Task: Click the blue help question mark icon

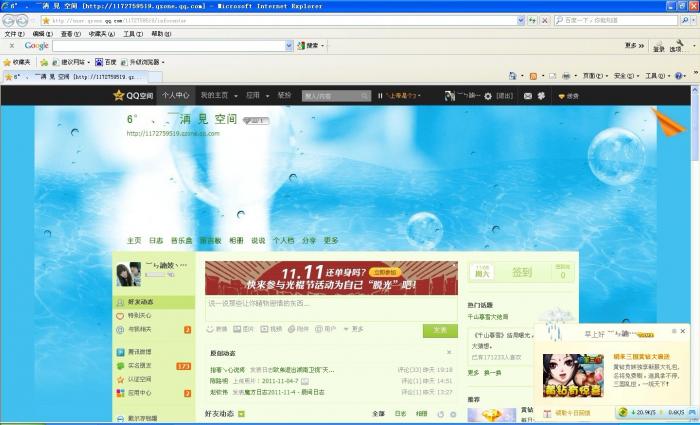Action: (679, 76)
